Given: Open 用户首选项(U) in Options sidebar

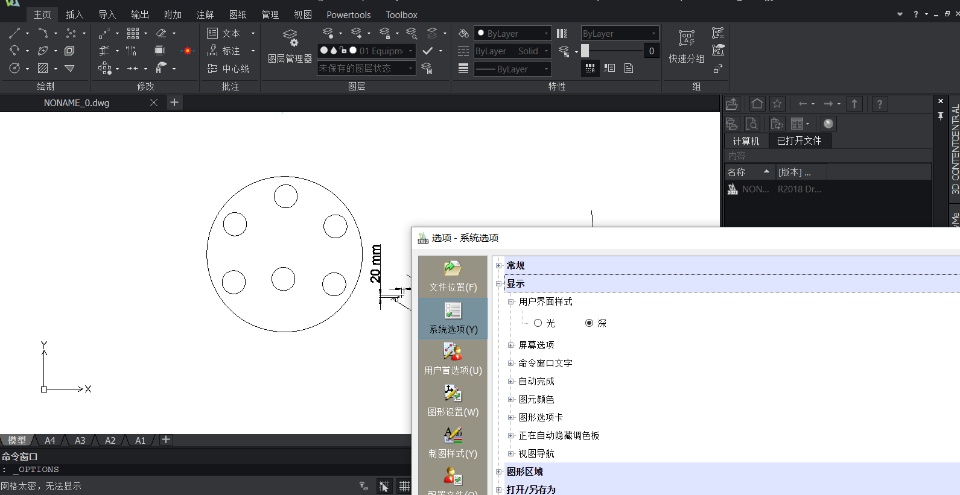Looking at the screenshot, I should coord(453,360).
